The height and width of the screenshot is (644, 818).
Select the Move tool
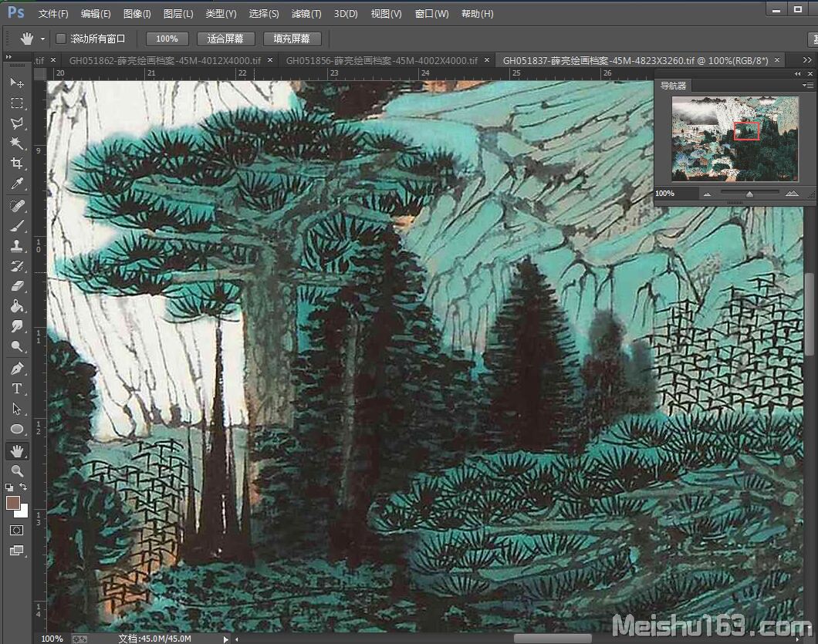tap(17, 83)
